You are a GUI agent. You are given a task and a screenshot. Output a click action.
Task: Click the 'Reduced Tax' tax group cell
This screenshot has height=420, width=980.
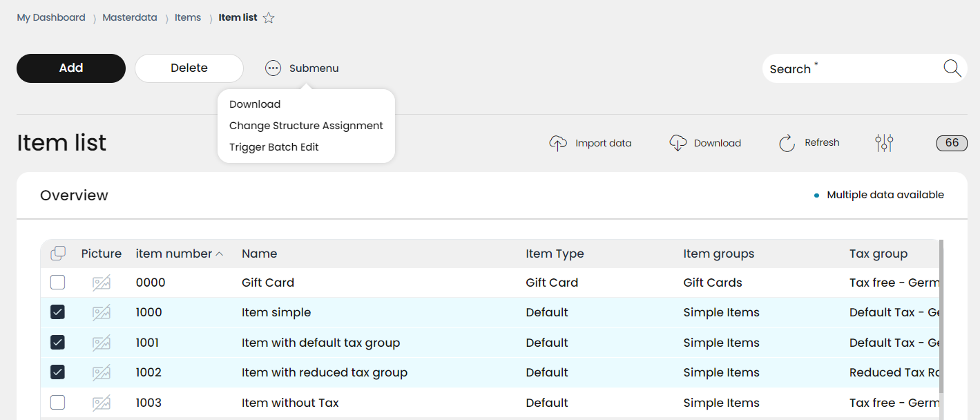[x=894, y=372]
